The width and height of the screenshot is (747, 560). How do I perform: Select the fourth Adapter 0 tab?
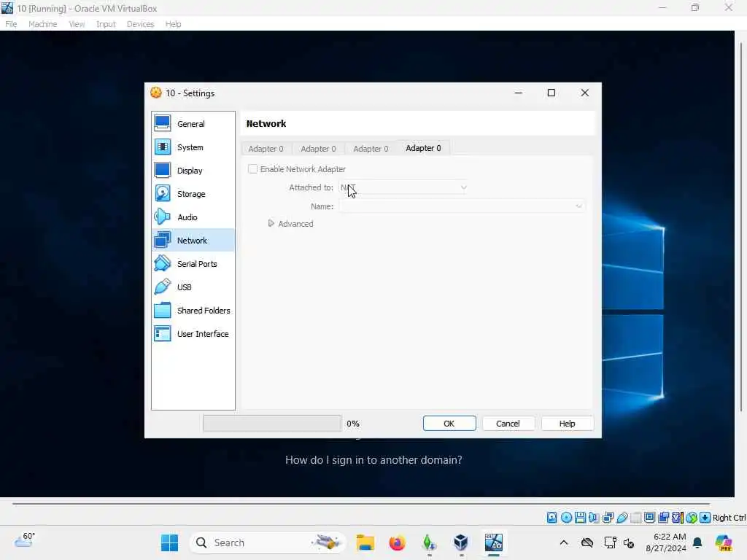tap(424, 148)
